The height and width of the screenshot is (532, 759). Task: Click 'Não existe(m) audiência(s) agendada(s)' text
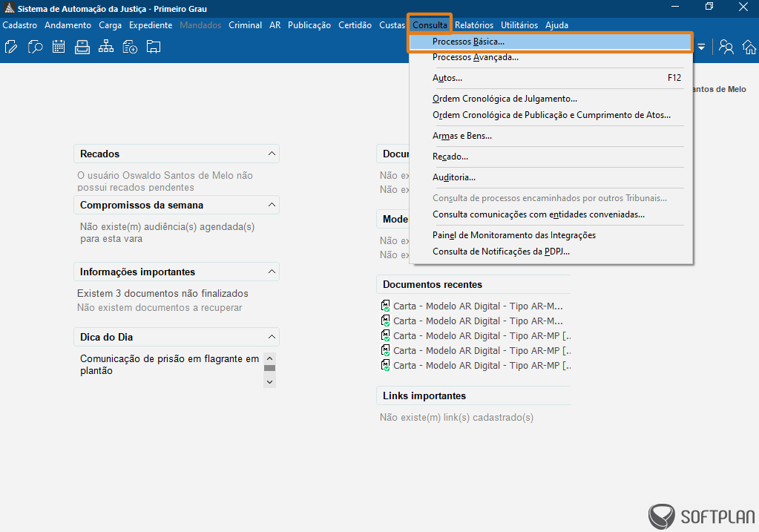[167, 232]
